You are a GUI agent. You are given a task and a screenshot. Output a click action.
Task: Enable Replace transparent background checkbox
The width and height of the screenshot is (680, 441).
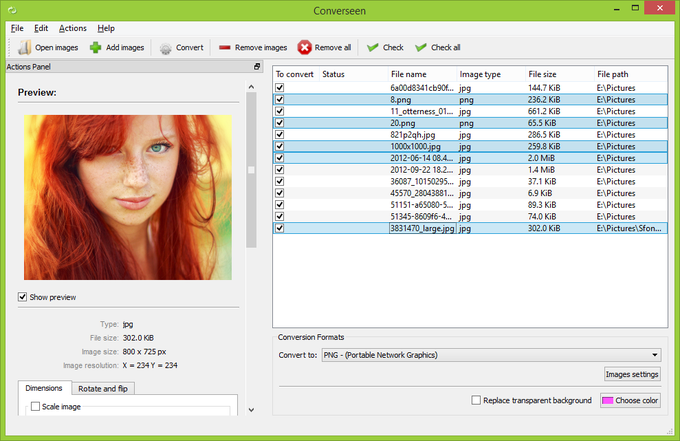tap(476, 400)
